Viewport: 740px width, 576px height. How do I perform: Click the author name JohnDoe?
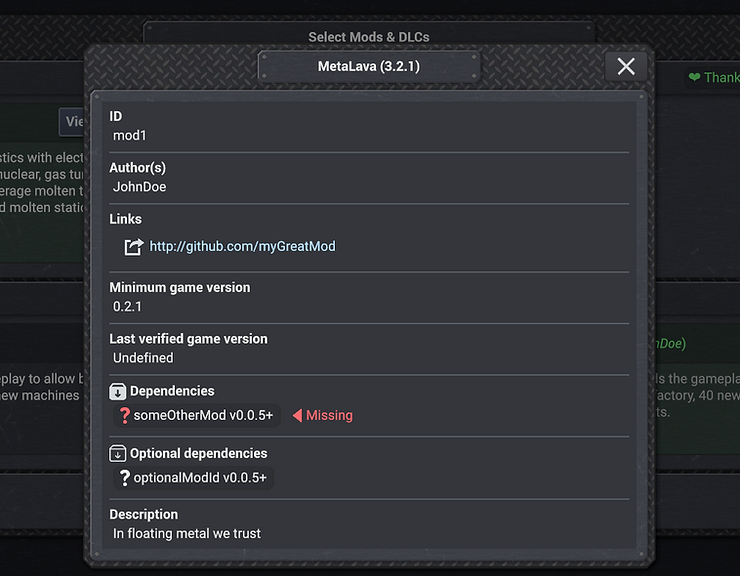pyautogui.click(x=140, y=186)
